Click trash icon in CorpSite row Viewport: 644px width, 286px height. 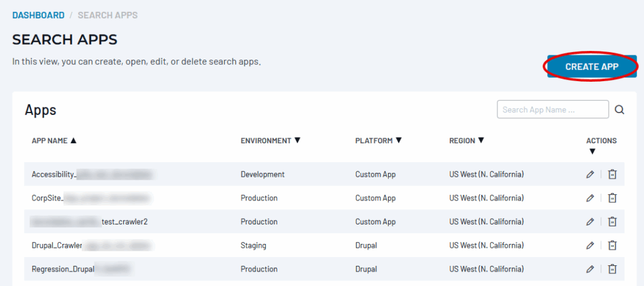click(x=612, y=198)
